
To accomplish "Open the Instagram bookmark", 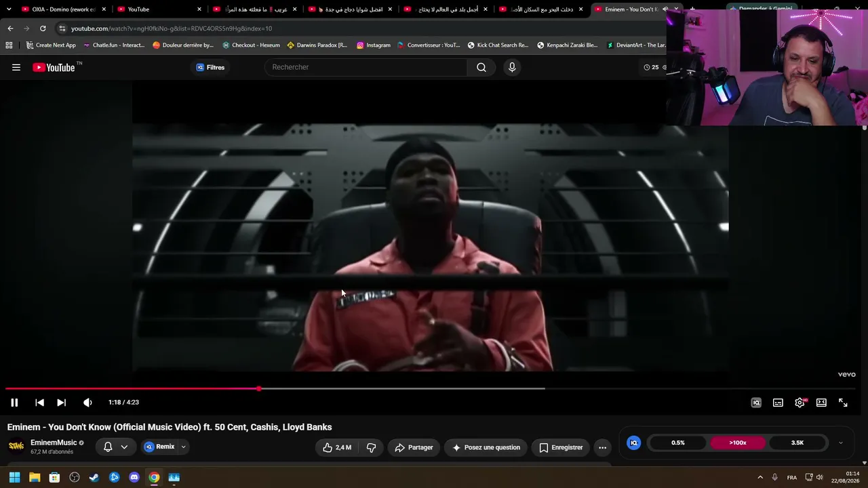I will click(x=374, y=45).
